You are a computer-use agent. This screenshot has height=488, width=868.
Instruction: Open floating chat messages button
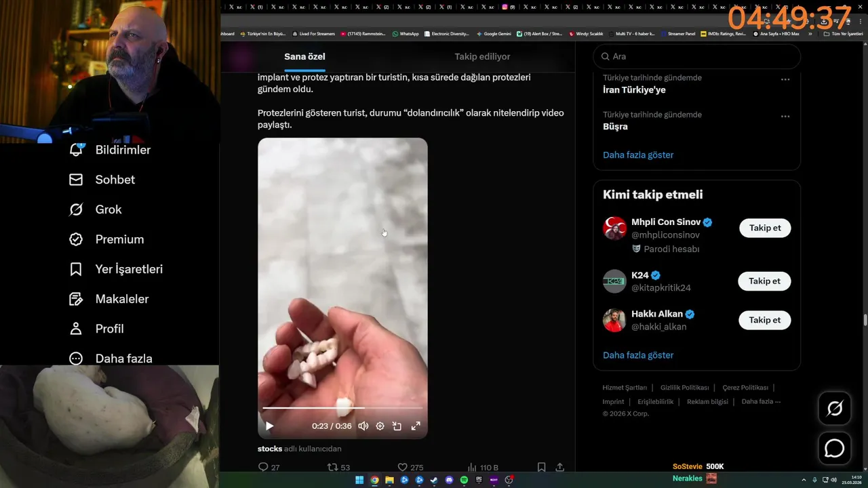click(x=834, y=449)
